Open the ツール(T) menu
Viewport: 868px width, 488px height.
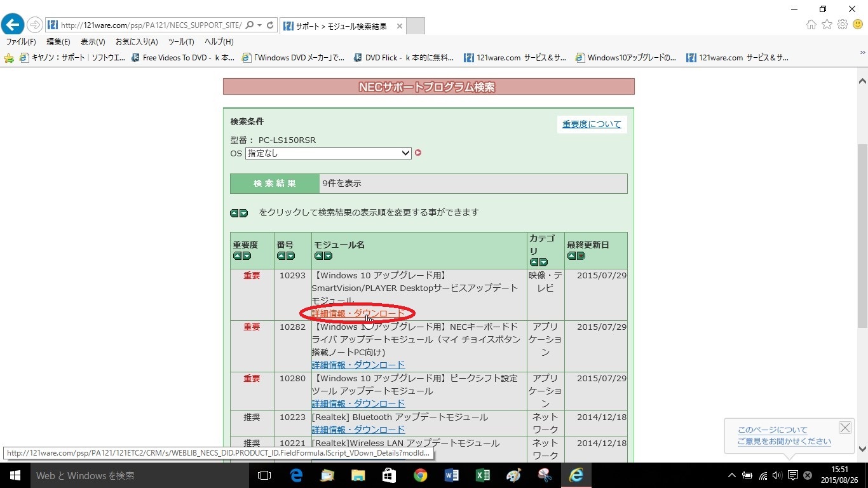pyautogui.click(x=181, y=42)
